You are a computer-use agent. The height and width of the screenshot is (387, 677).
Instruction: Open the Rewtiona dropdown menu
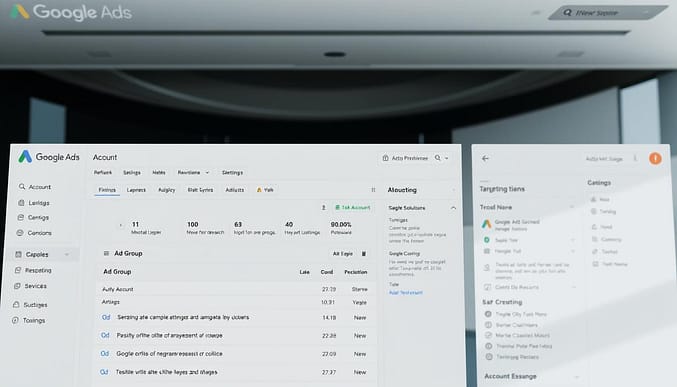[193, 172]
